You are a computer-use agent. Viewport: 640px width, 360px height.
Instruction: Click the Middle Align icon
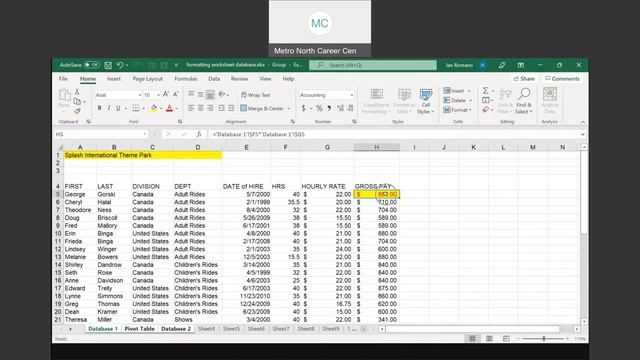pyautogui.click(x=200, y=95)
